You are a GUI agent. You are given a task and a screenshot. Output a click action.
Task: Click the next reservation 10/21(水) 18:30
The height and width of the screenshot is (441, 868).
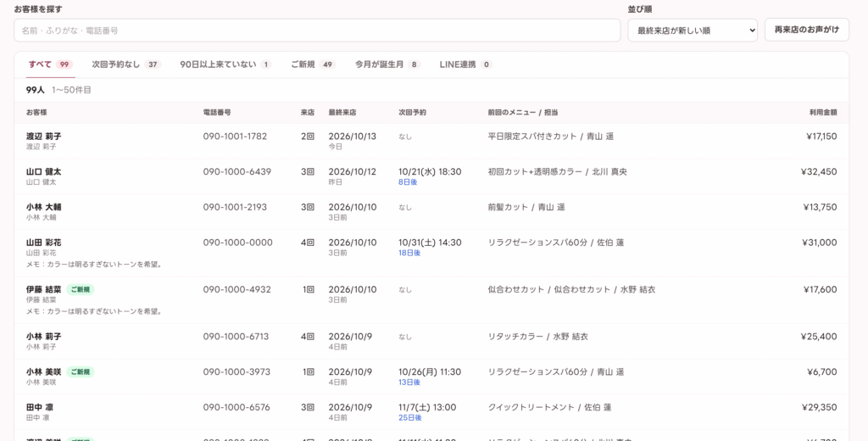[430, 172]
